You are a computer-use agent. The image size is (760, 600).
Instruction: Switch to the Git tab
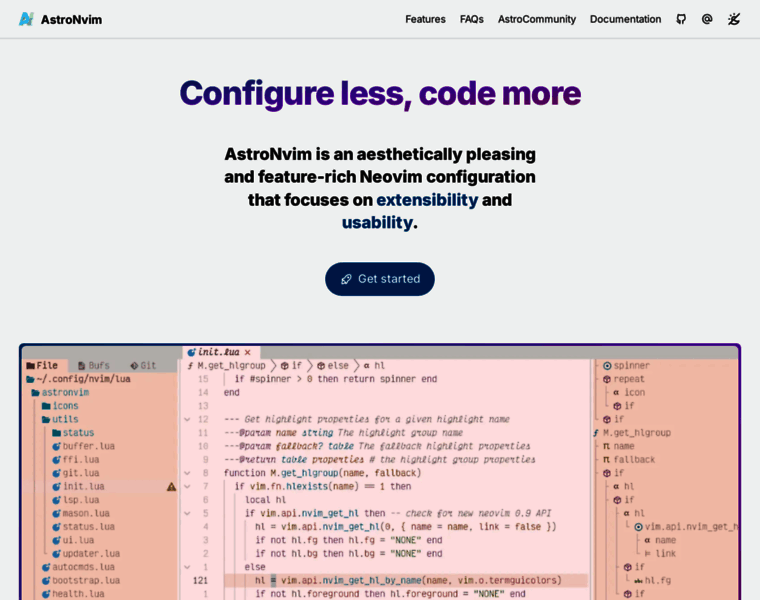pyautogui.click(x=143, y=365)
